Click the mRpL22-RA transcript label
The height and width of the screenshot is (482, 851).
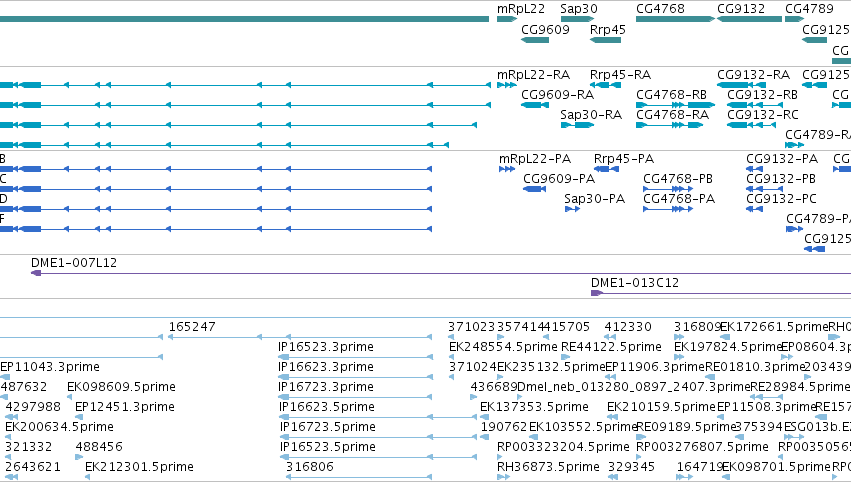click(534, 74)
